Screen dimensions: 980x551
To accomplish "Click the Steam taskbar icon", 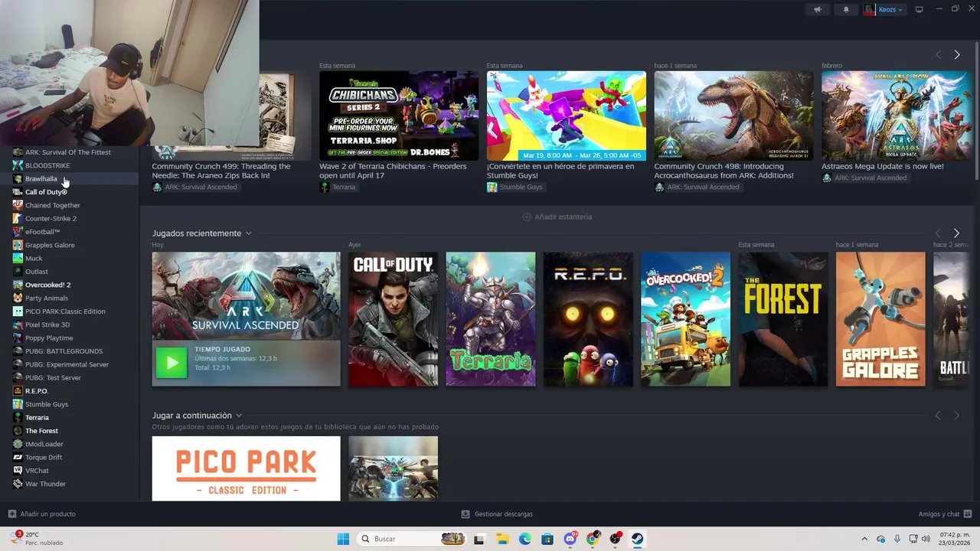I will (x=638, y=539).
